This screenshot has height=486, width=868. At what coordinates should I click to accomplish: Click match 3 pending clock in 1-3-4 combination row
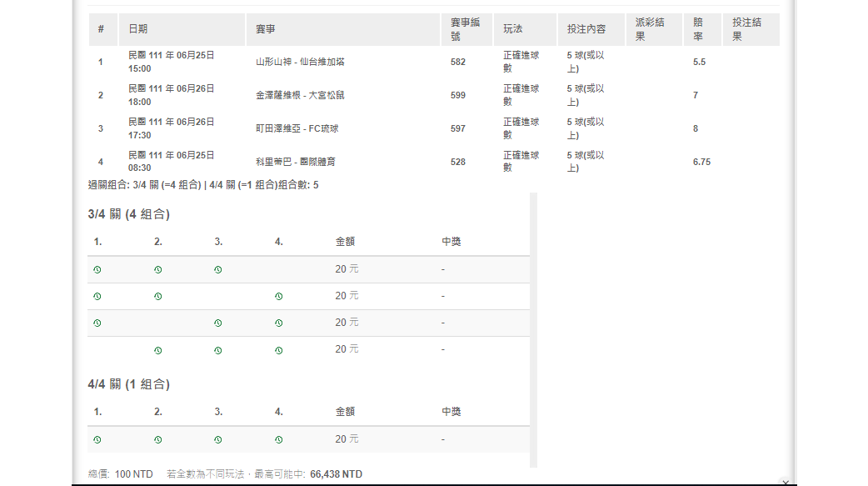(218, 323)
